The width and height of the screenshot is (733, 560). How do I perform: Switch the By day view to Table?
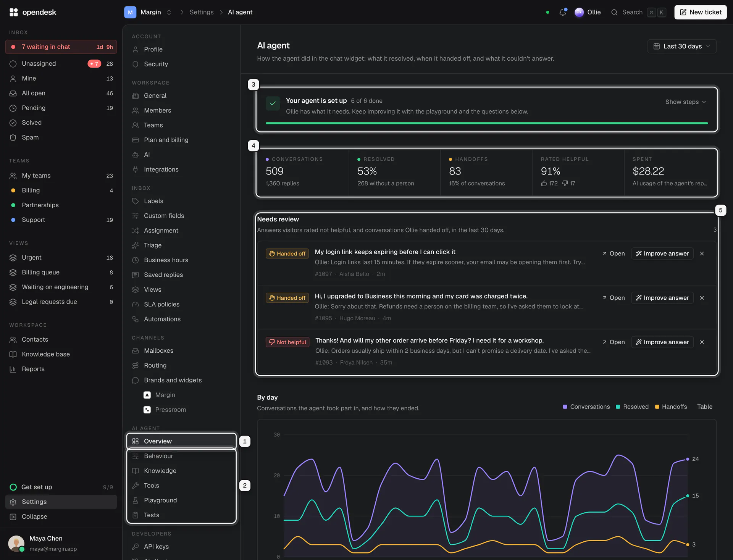(705, 407)
